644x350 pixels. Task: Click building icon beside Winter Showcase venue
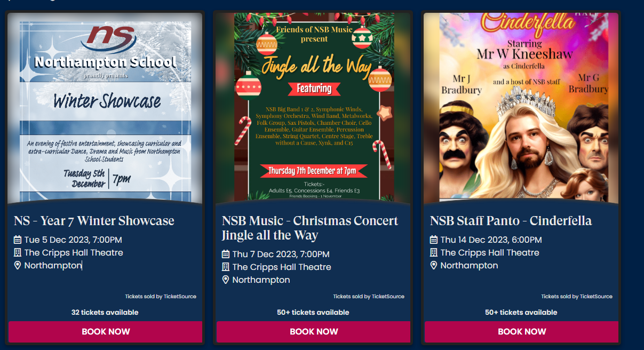pyautogui.click(x=18, y=253)
